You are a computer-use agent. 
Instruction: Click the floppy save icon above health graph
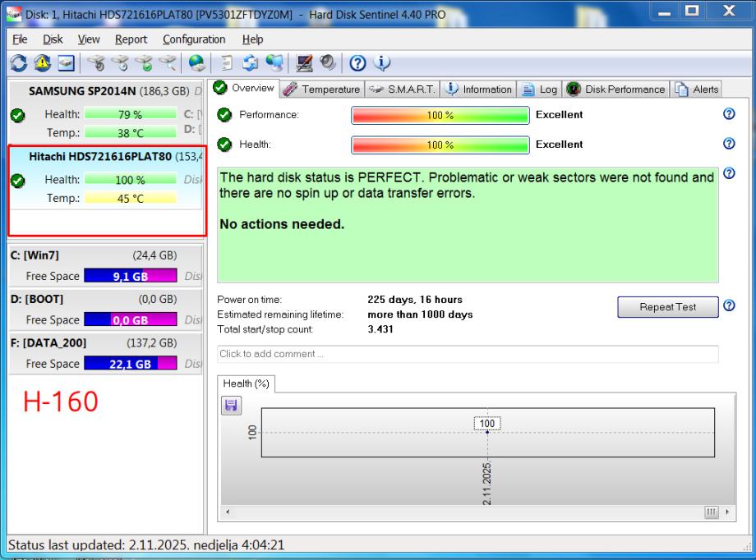[x=232, y=405]
